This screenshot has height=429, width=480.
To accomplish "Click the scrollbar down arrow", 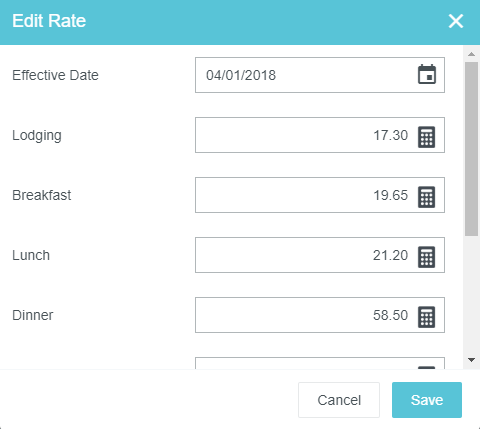I will pos(471,360).
